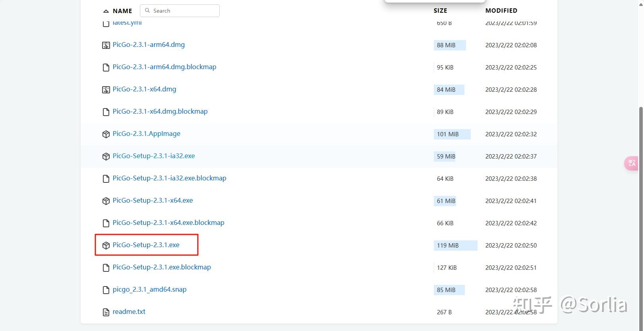
Task: Click file icon beside PicGo-Setup-2.3.1.exe.blockmap
Action: click(x=106, y=268)
